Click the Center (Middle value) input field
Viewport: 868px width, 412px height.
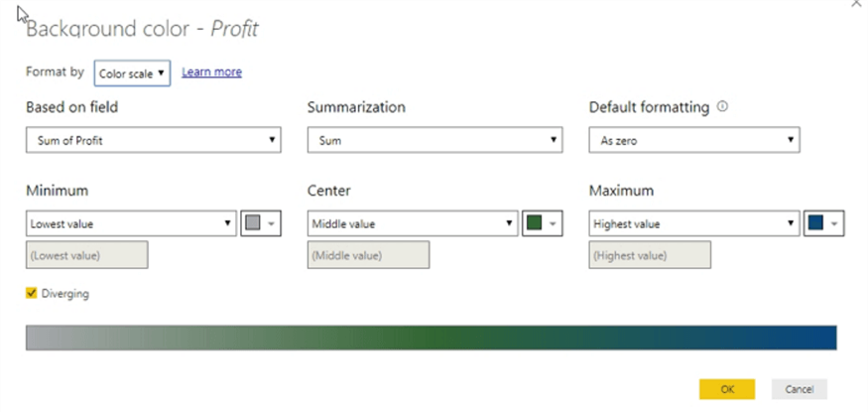tap(368, 255)
